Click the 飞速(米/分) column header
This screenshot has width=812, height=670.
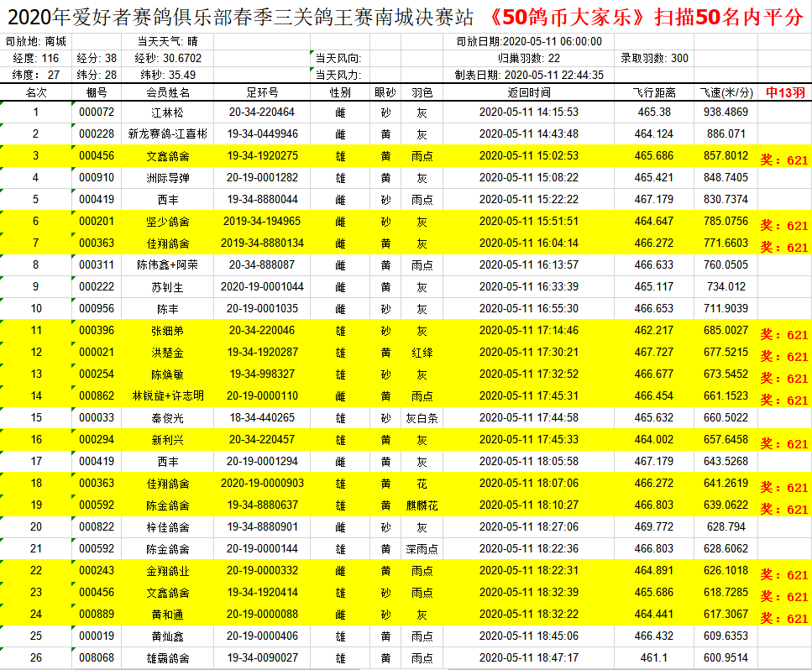(726, 92)
